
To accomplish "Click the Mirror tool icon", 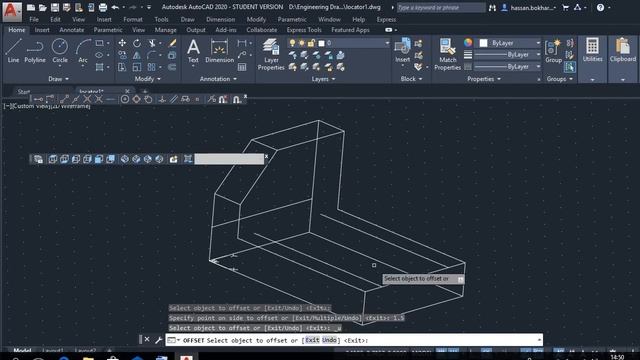I will [x=137, y=55].
